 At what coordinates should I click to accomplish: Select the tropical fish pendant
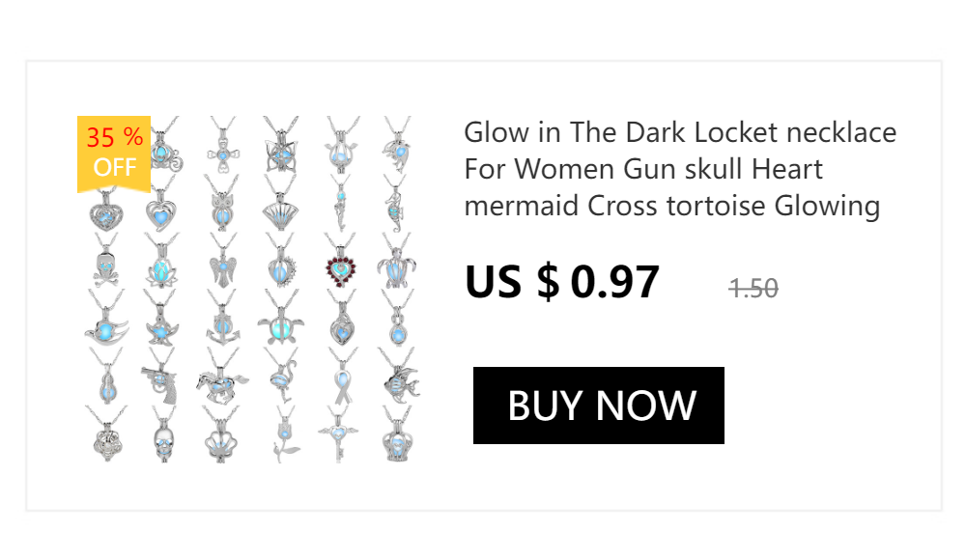point(399,377)
